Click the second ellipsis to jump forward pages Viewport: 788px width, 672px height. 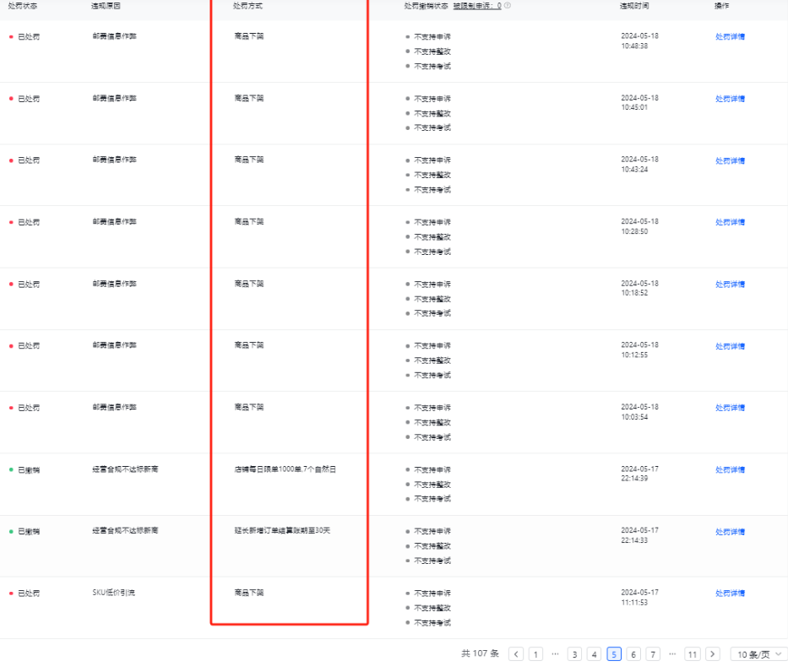672,654
